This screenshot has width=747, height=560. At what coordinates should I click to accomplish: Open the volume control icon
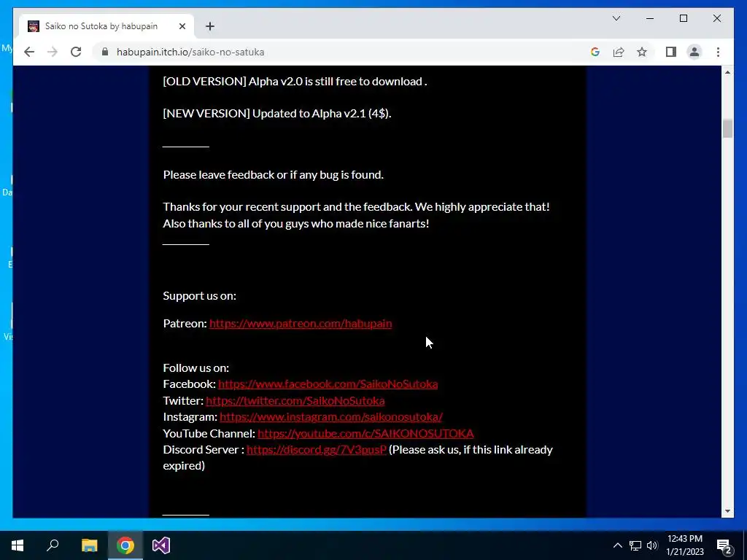pos(652,545)
